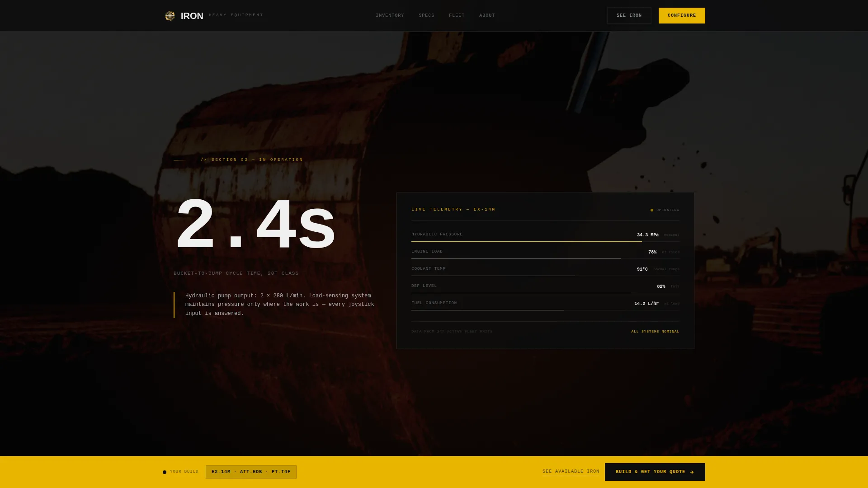Click the OPERATING status indicator dot

coord(652,210)
